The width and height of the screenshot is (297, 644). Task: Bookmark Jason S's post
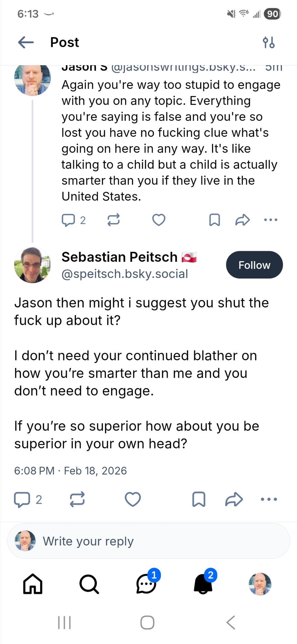pos(215,220)
